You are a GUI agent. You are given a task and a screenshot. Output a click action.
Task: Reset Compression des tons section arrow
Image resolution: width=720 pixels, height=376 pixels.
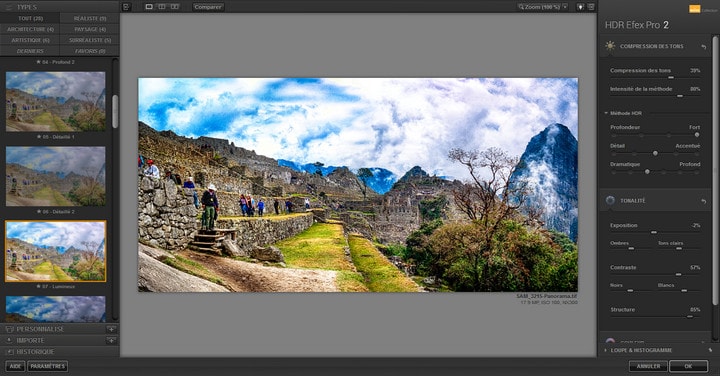point(703,47)
